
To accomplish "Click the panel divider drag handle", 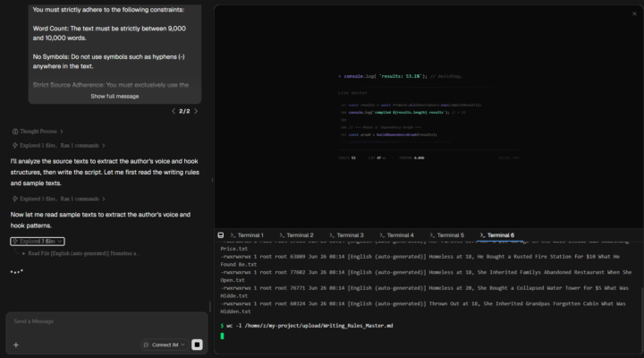I will (x=212, y=180).
